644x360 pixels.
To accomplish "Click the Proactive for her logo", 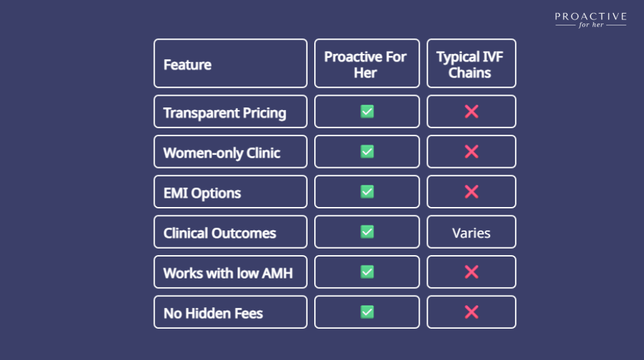I will point(591,20).
